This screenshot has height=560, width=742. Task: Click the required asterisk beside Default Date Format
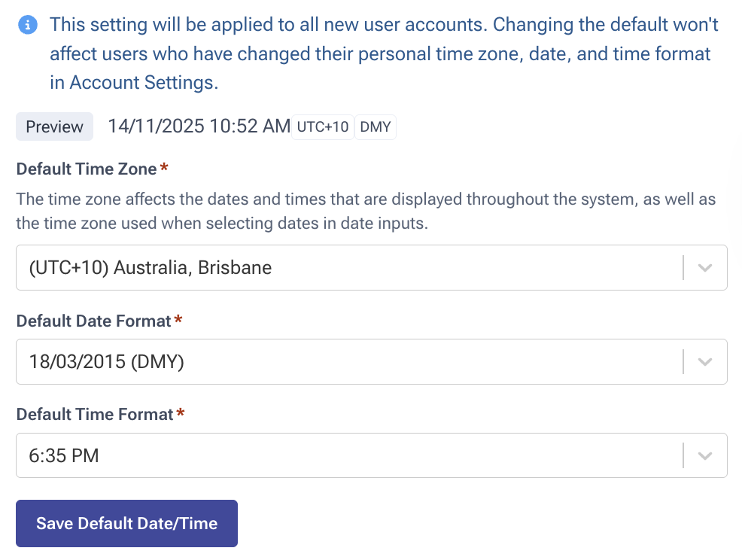pyautogui.click(x=178, y=321)
